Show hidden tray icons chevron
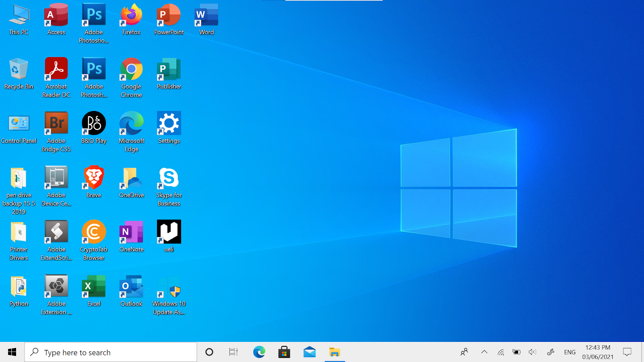Screen dimensions: 644x362 pos(484,352)
